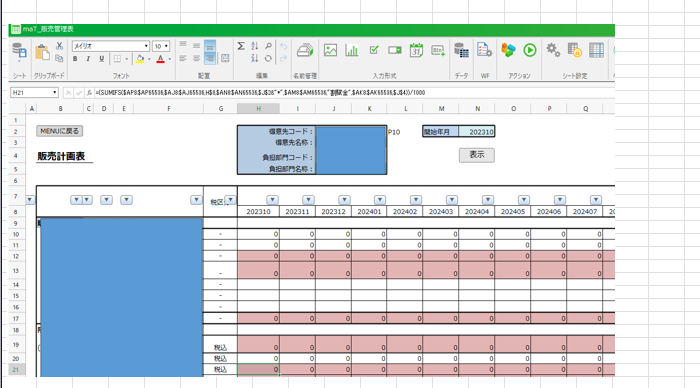Click the sheet save database icon
The height and width of the screenshot is (388, 700).
[19, 51]
